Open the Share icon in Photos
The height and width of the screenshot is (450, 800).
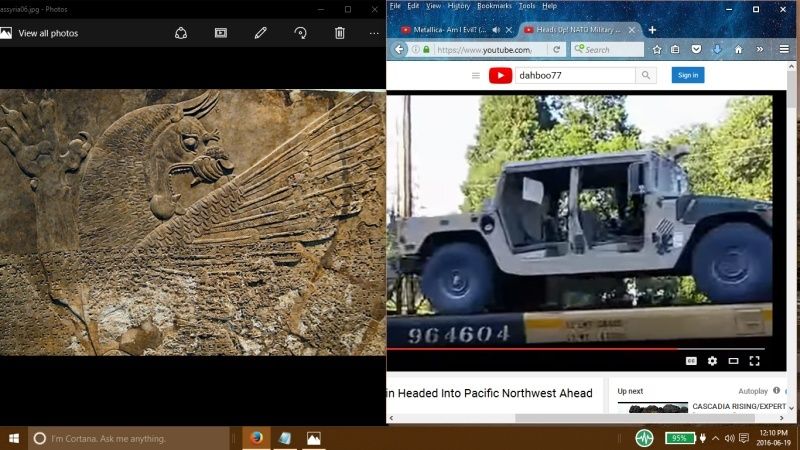pos(181,33)
